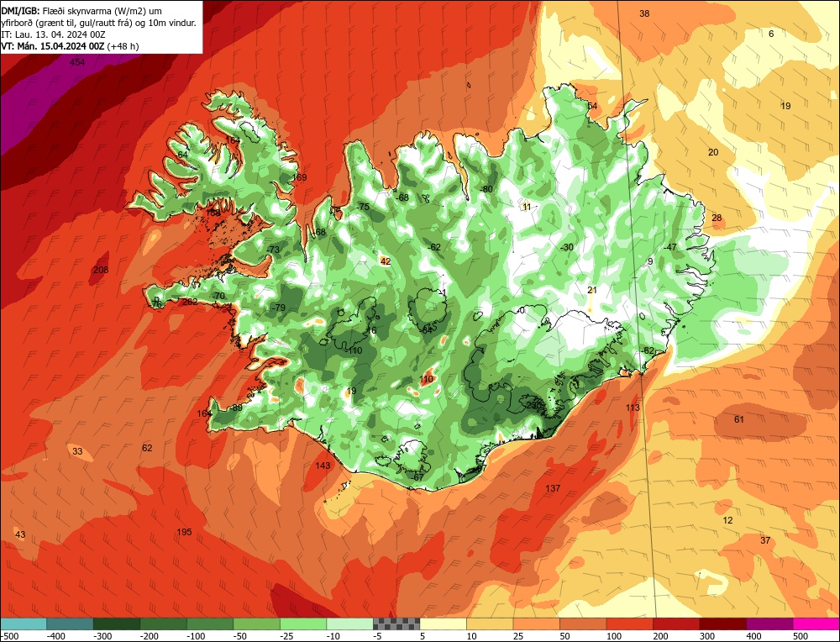
Task: Click the legend swatch between -50 and -25
Action: [256, 624]
